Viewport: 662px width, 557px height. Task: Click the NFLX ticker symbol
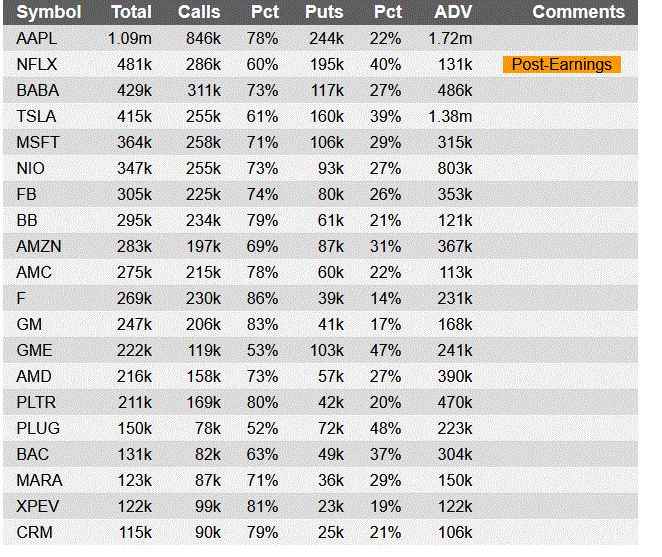38,64
